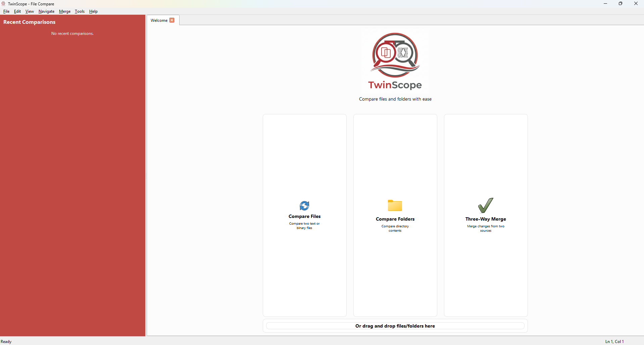Close the TwinScope window

(x=636, y=4)
